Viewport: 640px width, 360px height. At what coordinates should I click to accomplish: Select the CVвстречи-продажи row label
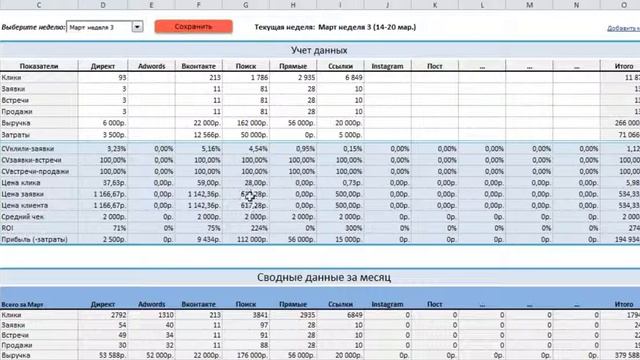pos(39,171)
